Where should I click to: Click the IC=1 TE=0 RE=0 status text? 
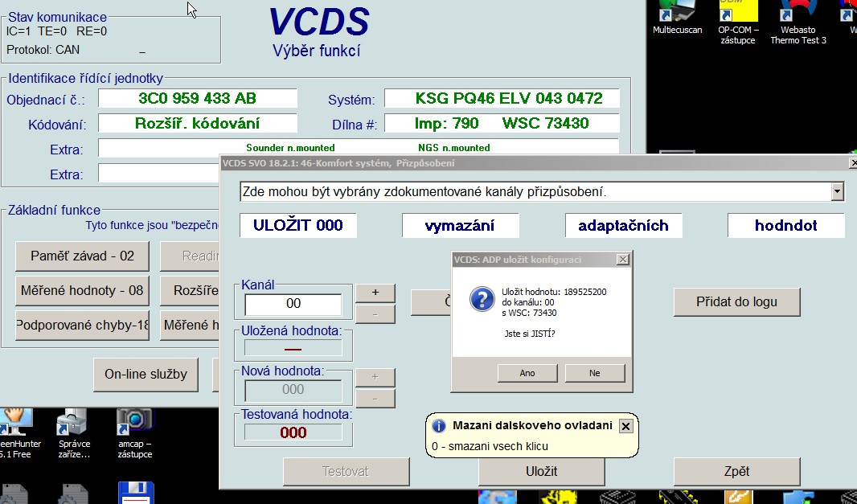point(57,31)
